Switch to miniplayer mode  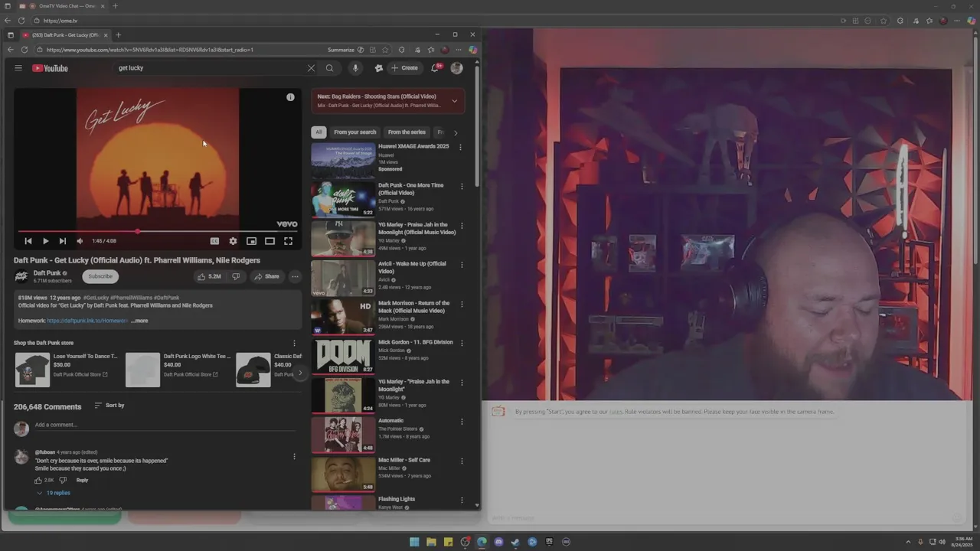[251, 241]
